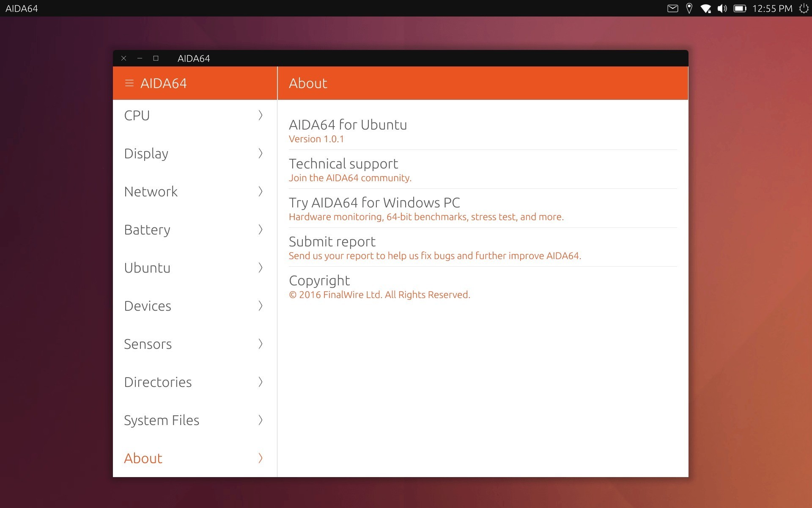
Task: Click the 12:55 PM clock
Action: tap(772, 8)
